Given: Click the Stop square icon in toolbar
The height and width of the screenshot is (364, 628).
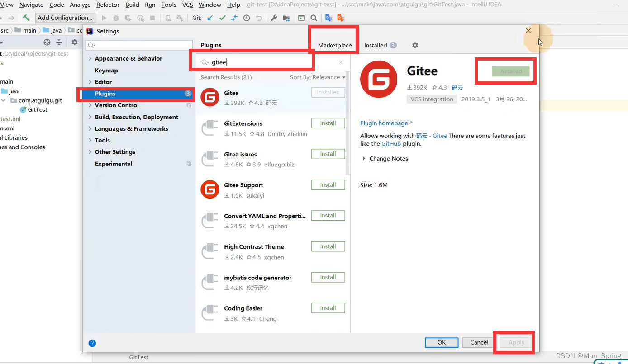Looking at the screenshot, I should (152, 18).
